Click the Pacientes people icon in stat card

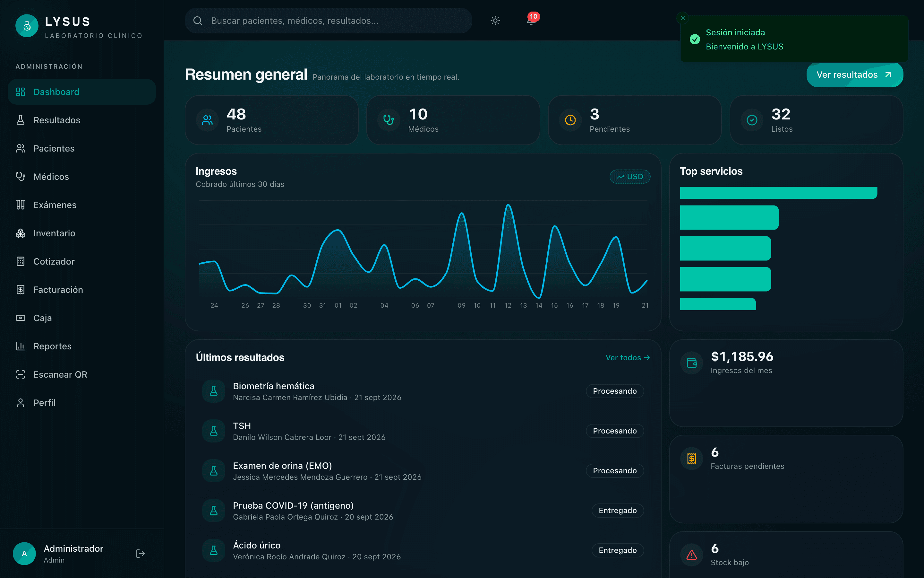click(x=207, y=120)
